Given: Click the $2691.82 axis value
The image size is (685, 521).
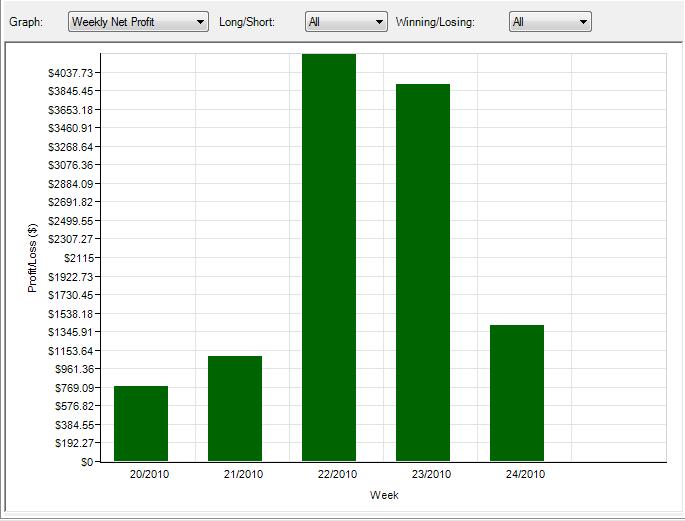Looking at the screenshot, I should [x=71, y=203].
